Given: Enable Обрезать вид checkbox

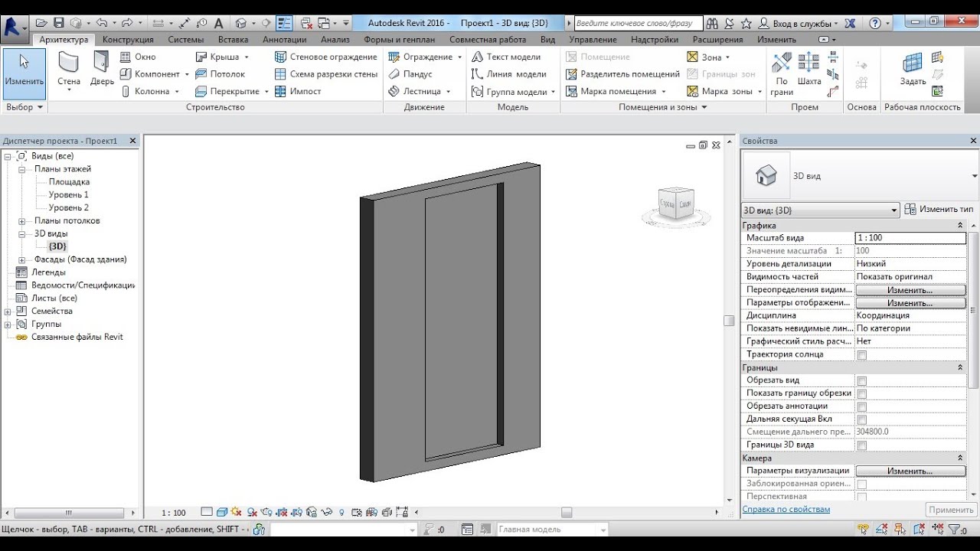Looking at the screenshot, I should [861, 381].
